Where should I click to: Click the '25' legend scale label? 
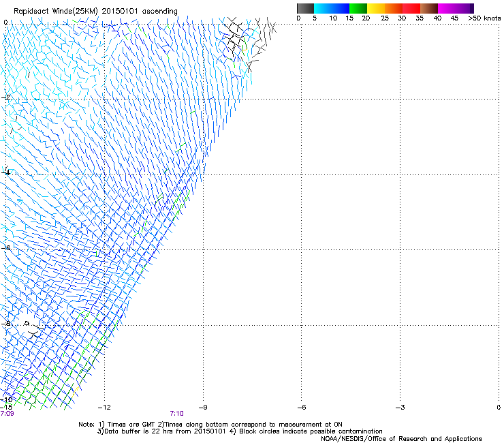(x=384, y=18)
